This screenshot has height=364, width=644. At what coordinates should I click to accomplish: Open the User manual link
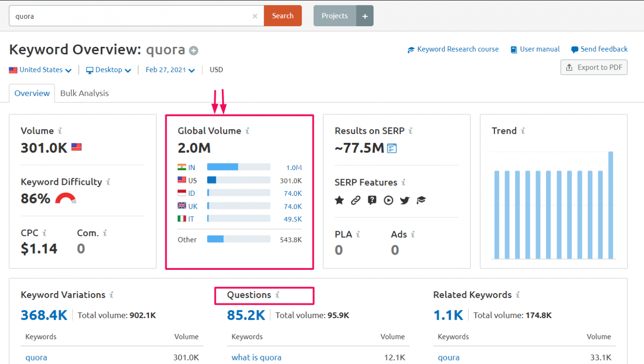pyautogui.click(x=535, y=49)
